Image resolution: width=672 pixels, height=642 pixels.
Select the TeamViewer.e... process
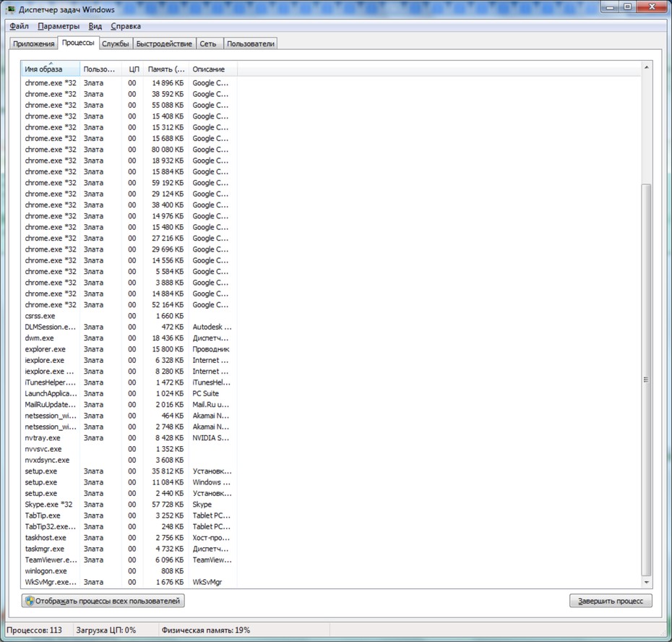coord(129,560)
